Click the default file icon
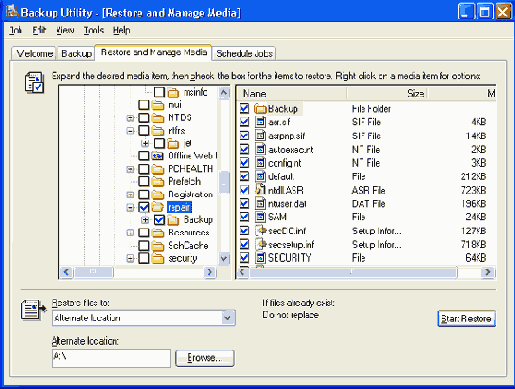 click(x=260, y=176)
